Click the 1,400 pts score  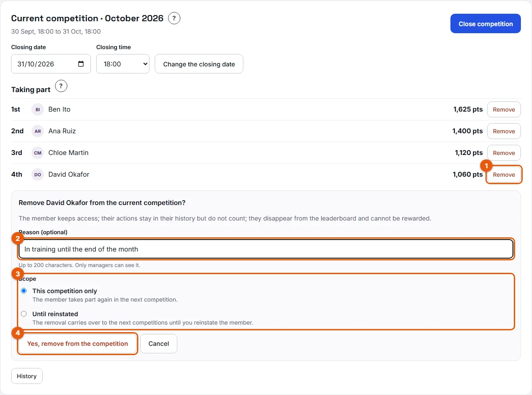[x=468, y=131]
